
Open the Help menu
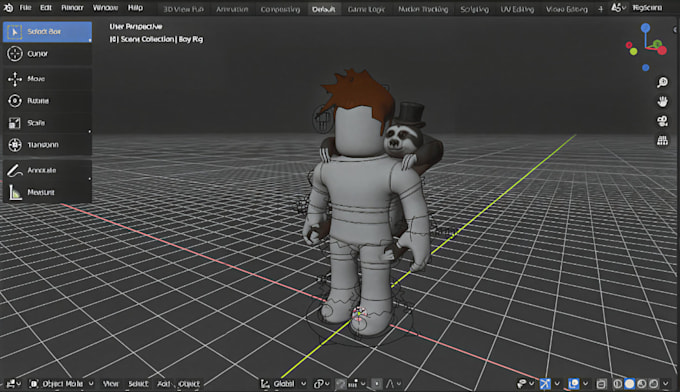[x=135, y=8]
